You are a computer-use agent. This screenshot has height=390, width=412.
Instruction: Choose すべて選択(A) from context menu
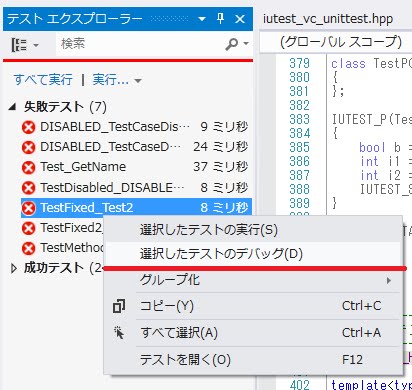[253, 333]
